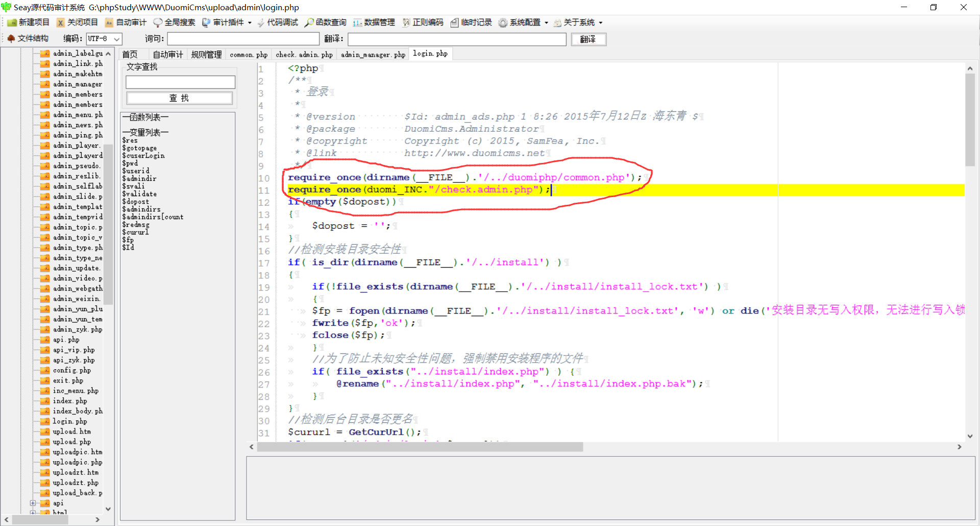The image size is (980, 526).
Task: Click the code editor horizontal scrollbar thumb
Action: (x=420, y=447)
